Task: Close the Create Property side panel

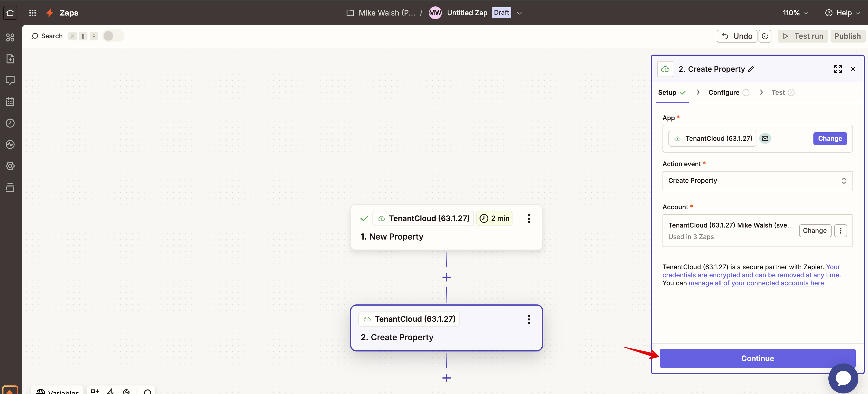Action: coord(853,69)
